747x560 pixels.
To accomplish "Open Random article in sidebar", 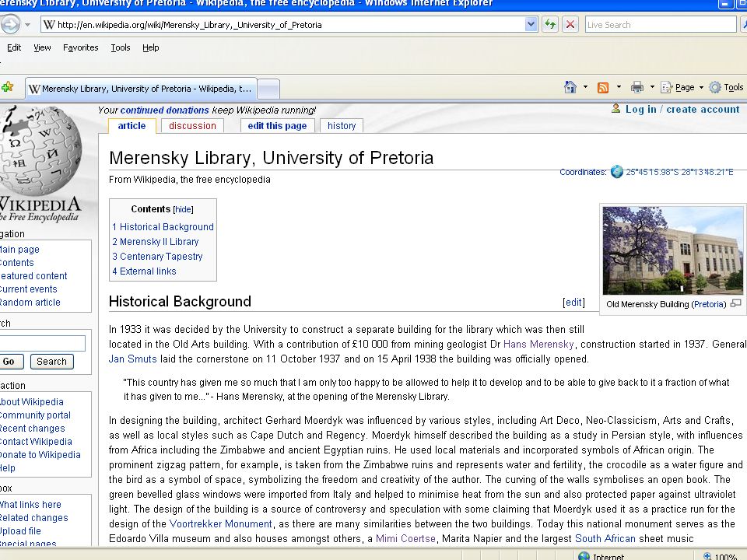I will [30, 303].
